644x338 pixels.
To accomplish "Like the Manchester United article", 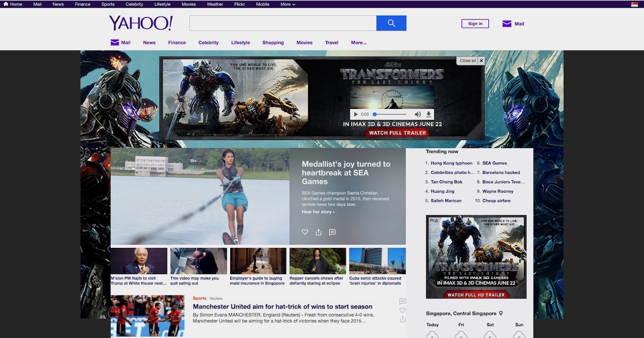I will click(x=402, y=310).
